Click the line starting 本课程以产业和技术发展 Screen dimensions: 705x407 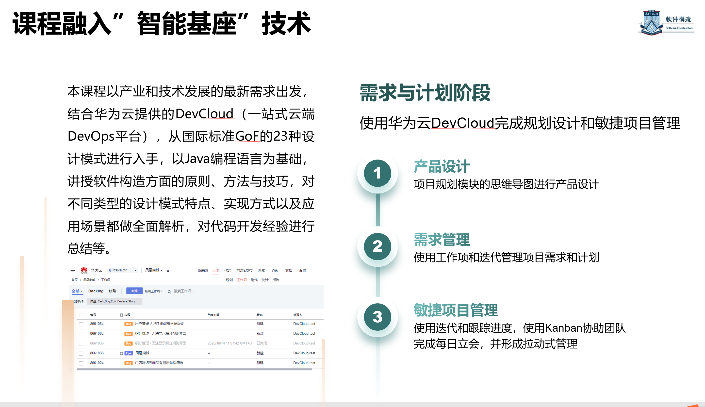tap(188, 91)
